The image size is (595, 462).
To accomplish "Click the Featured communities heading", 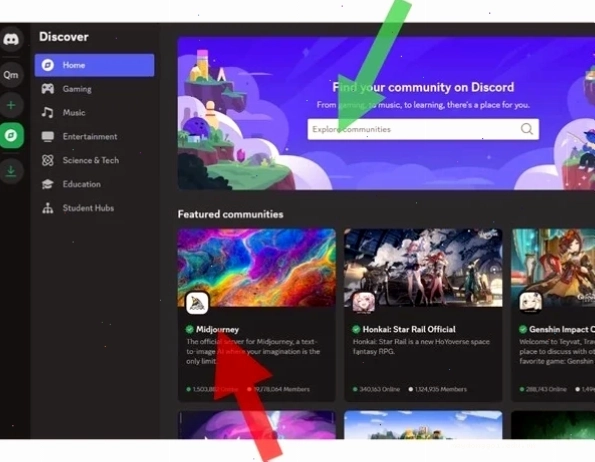I will click(231, 214).
